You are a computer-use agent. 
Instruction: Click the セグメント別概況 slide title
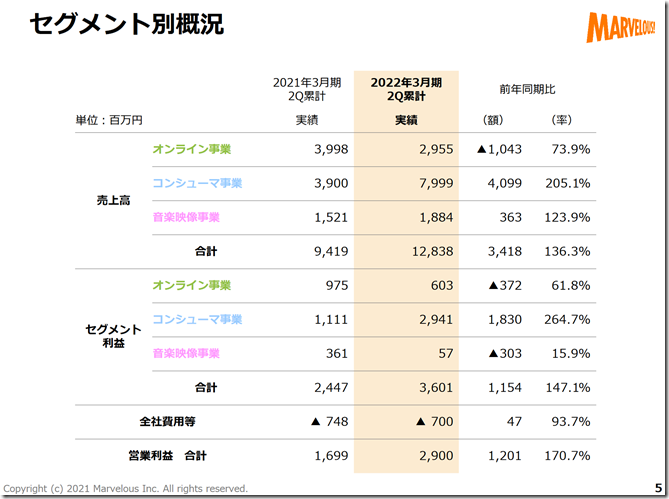tap(127, 24)
